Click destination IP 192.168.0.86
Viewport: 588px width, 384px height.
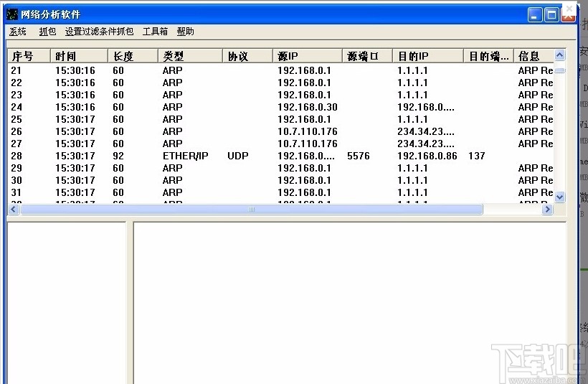[x=427, y=156]
